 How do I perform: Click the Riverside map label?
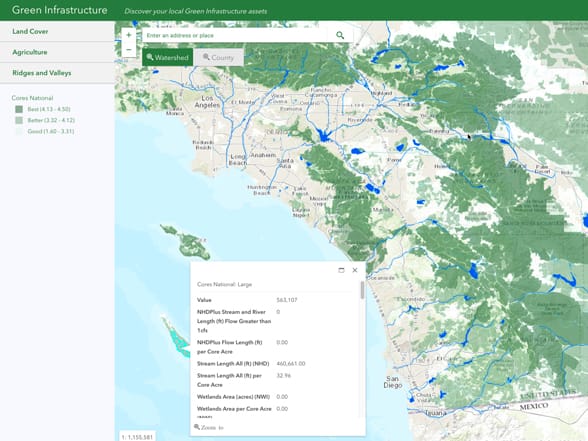[x=360, y=120]
